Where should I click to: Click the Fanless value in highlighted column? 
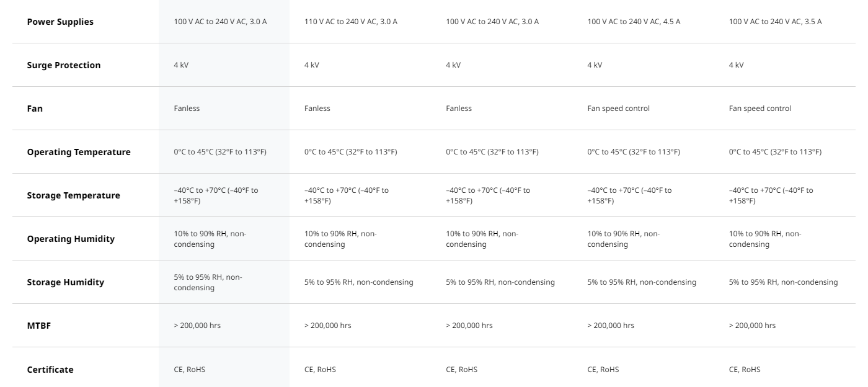(x=187, y=109)
